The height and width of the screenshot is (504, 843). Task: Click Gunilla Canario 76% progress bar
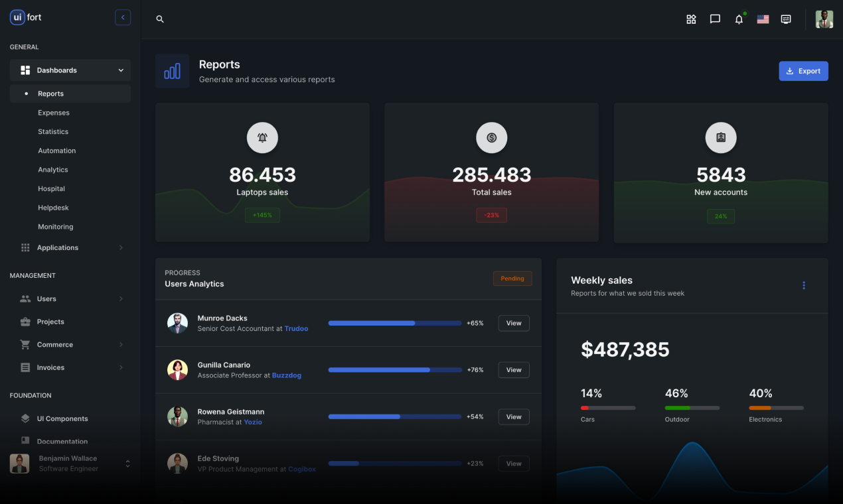395,370
